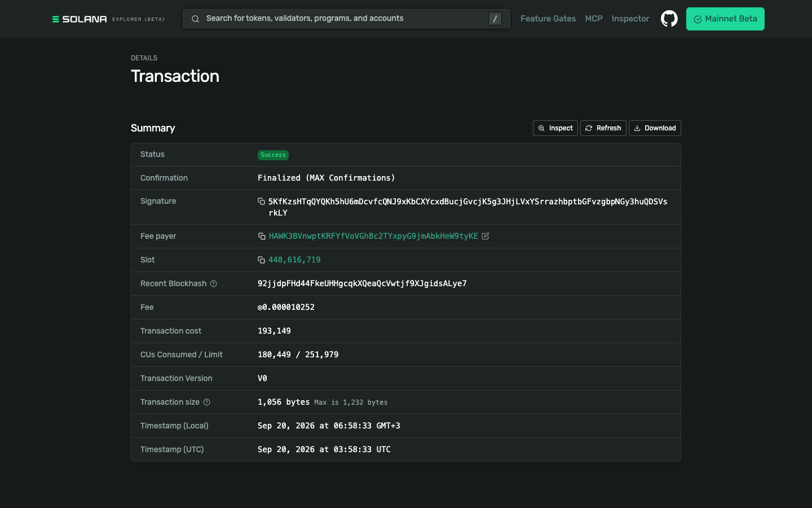
Task: Select the UTC timestamp 03:58:33 value
Action: 324,449
